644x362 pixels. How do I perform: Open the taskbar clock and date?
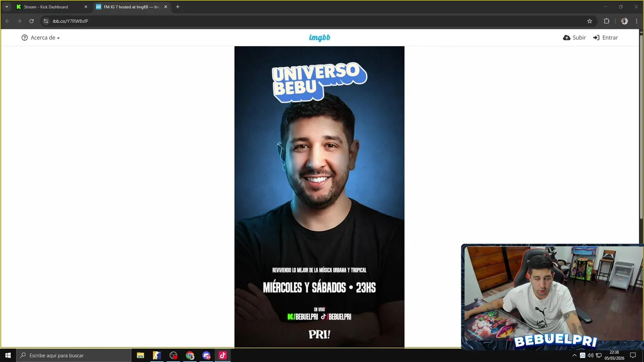(614, 355)
